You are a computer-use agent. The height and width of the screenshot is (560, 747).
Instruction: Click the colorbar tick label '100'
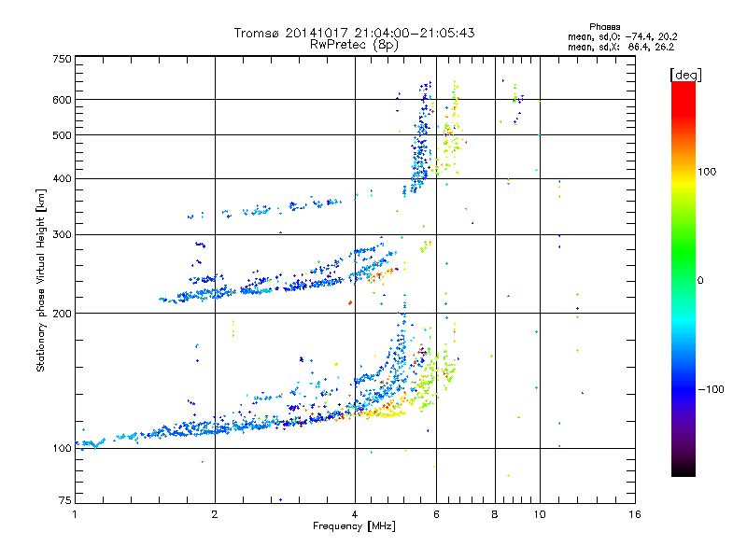pos(707,172)
